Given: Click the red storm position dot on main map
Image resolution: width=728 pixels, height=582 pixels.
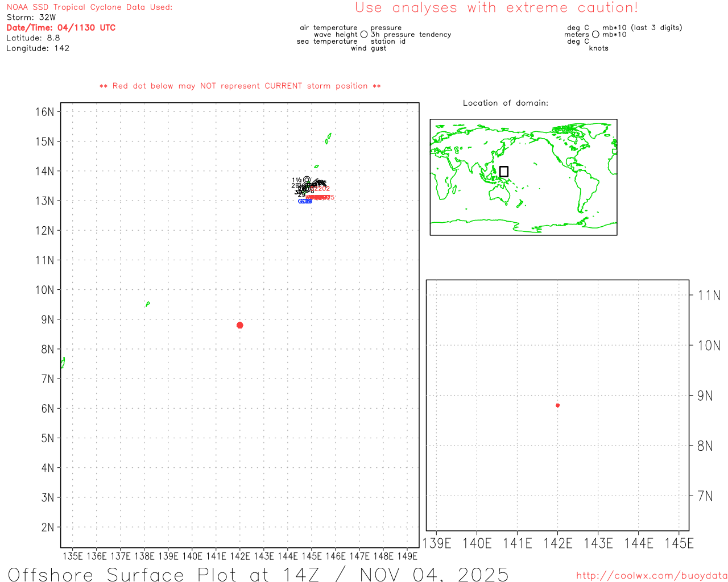Looking at the screenshot, I should pos(239,325).
